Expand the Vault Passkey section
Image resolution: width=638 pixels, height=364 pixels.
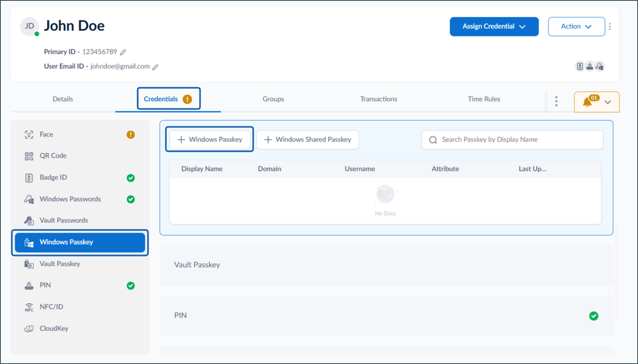pos(386,265)
